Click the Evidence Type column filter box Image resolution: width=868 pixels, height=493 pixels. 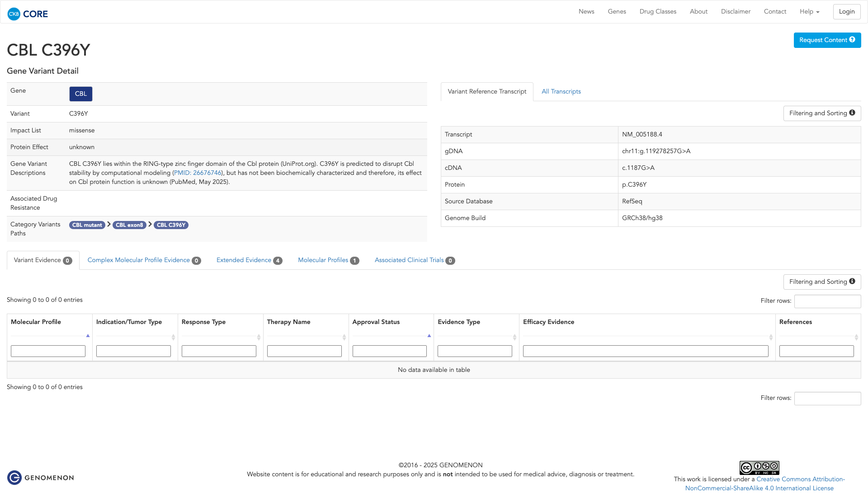click(475, 351)
